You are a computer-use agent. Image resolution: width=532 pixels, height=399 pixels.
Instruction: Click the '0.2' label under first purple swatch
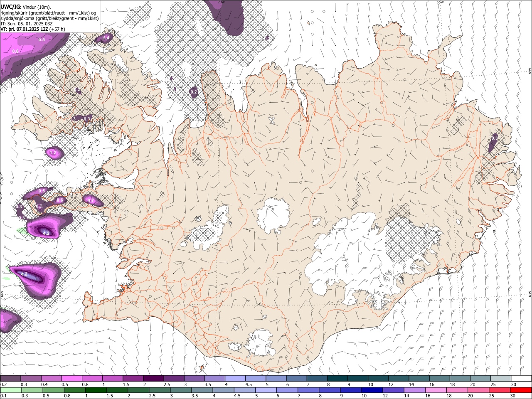(x=3, y=384)
